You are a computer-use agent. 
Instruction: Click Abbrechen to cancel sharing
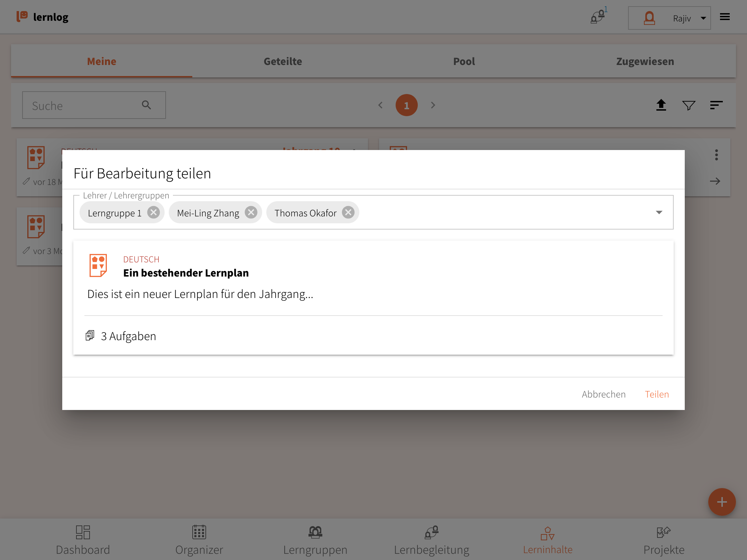603,394
